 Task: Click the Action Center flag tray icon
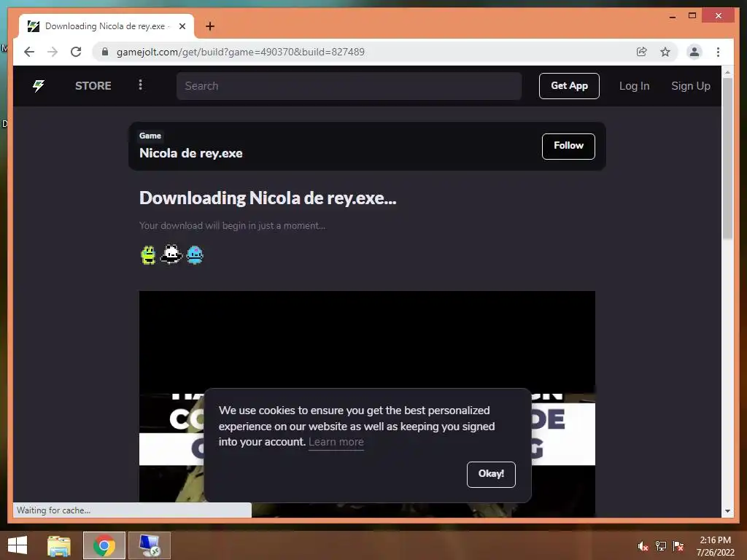(678, 546)
